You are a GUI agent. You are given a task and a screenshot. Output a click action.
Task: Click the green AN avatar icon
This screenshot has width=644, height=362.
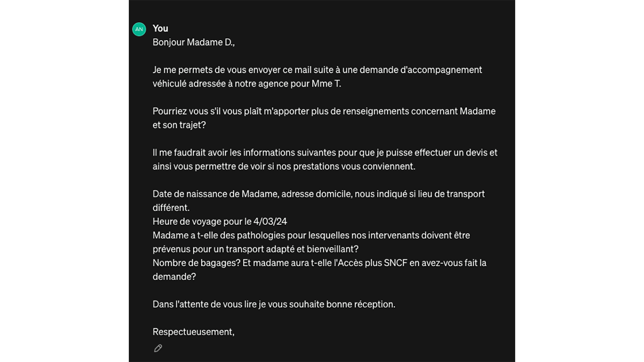pos(139,29)
